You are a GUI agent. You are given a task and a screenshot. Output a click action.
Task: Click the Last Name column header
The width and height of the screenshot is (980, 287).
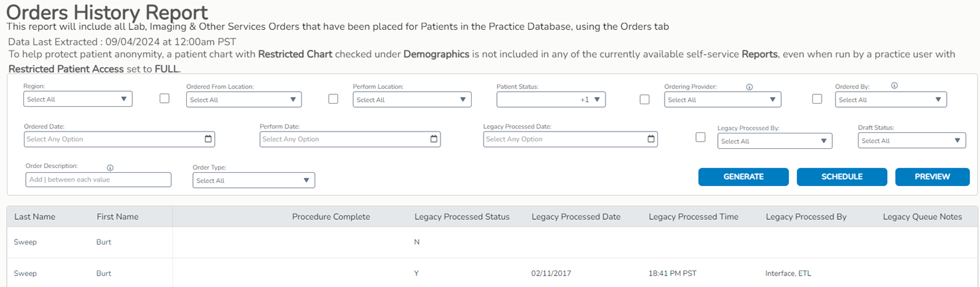point(35,217)
